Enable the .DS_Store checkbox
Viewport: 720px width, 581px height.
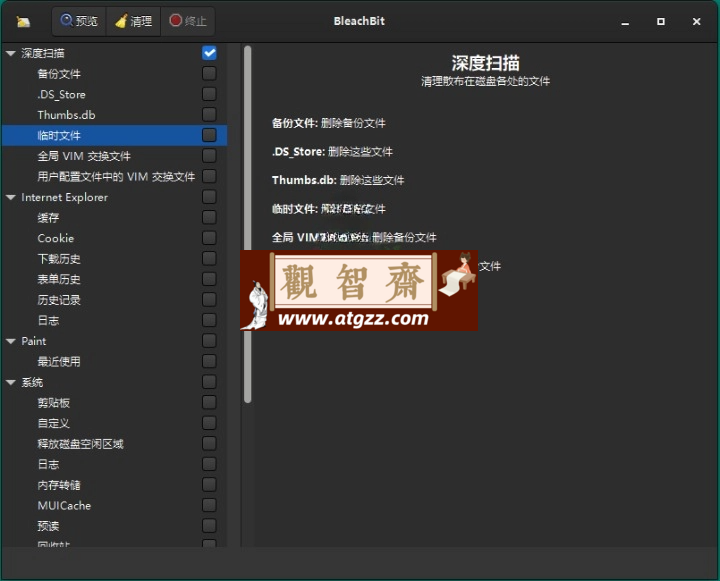[x=209, y=94]
